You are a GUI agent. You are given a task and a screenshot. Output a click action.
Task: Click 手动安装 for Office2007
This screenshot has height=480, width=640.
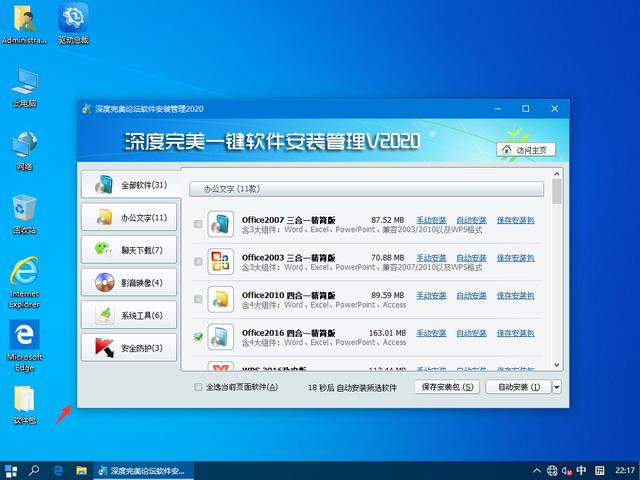tap(431, 220)
